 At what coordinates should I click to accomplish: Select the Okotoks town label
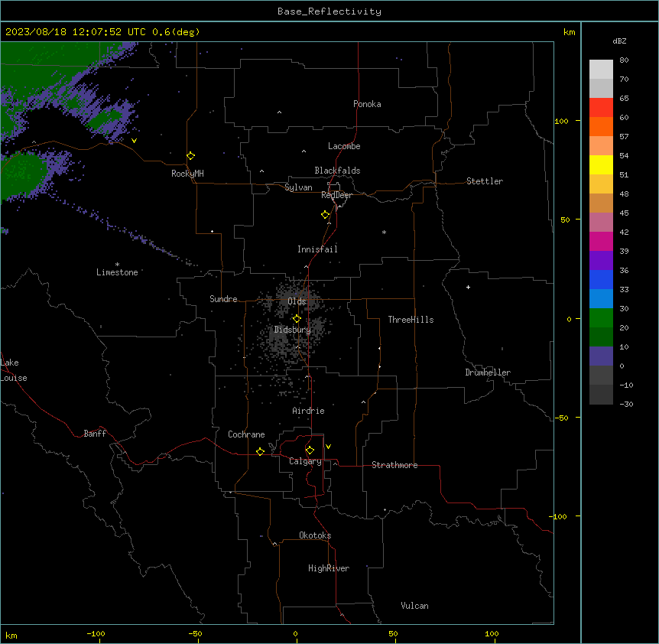[315, 535]
